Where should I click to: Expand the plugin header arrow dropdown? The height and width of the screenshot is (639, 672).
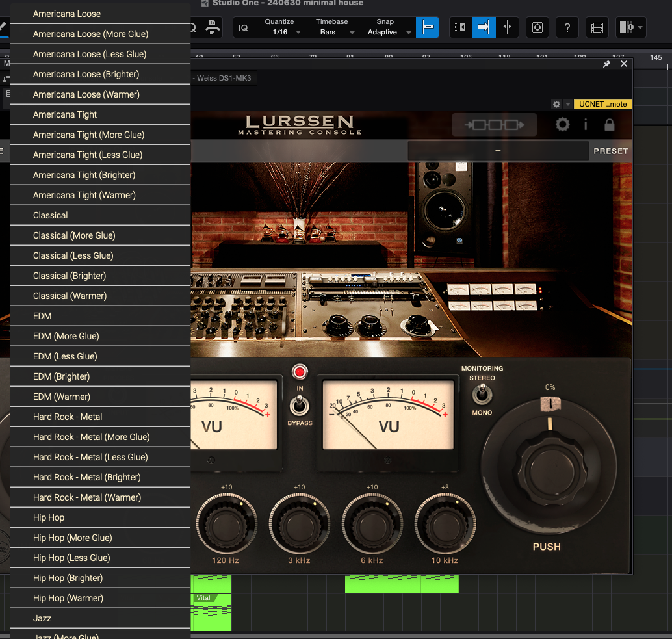567,104
